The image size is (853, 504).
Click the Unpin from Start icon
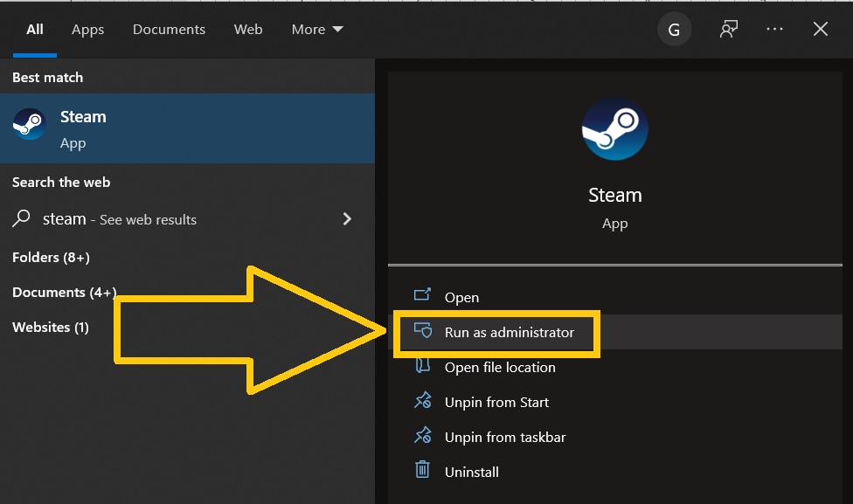point(421,402)
